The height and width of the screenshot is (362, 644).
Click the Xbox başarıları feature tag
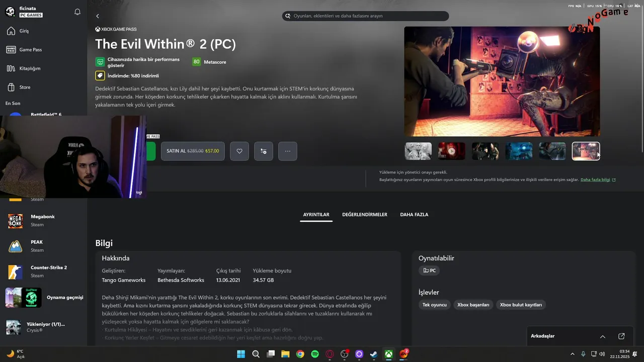tap(473, 305)
